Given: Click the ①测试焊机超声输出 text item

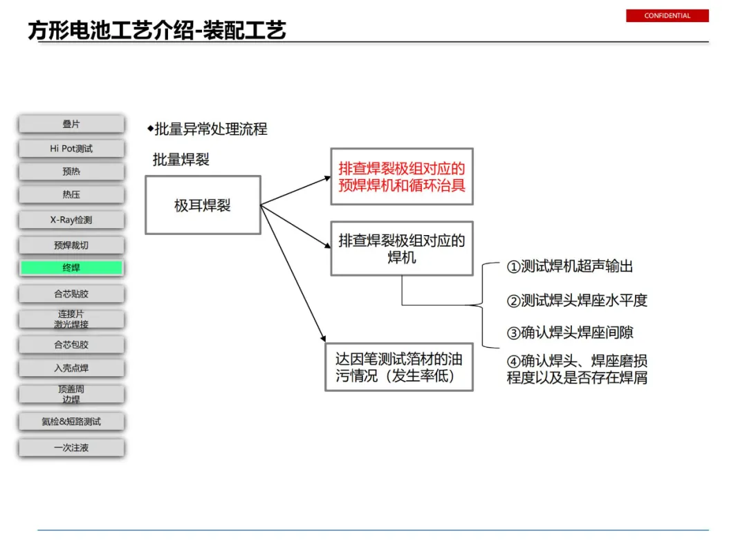Looking at the screenshot, I should 570,266.
